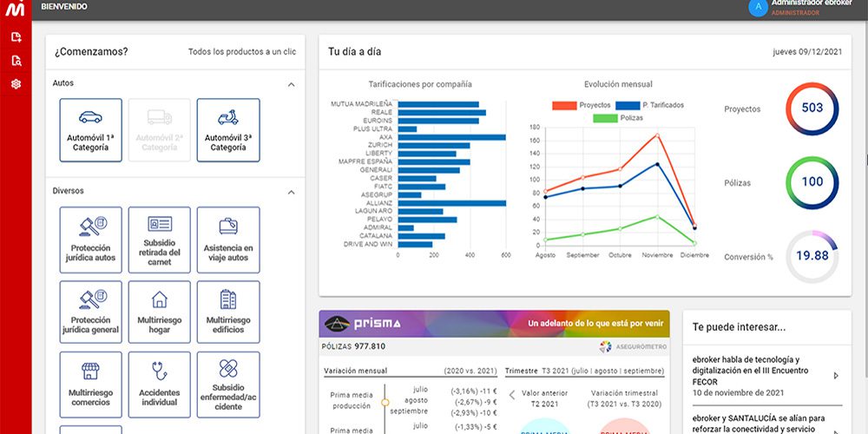Image resolution: width=868 pixels, height=434 pixels.
Task: Click Te puede interesar heading
Action: coord(739,327)
